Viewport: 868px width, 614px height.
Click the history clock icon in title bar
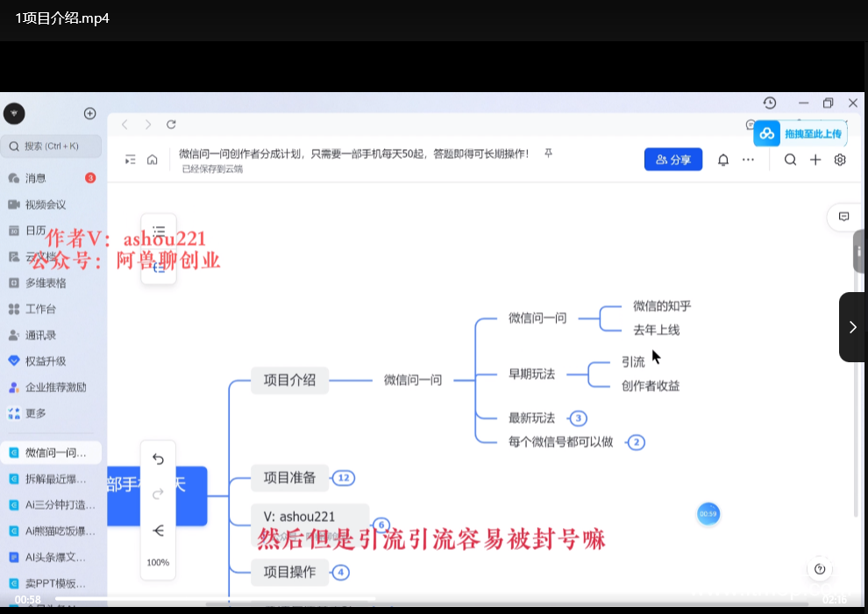(770, 103)
